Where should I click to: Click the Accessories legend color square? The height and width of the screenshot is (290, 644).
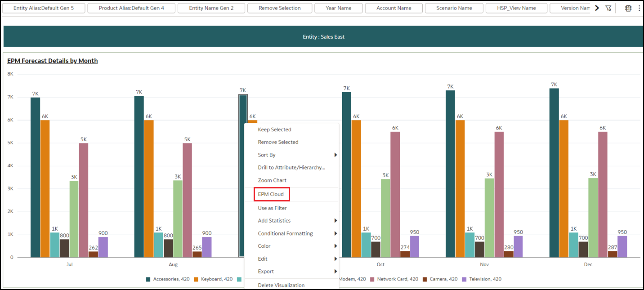point(148,279)
